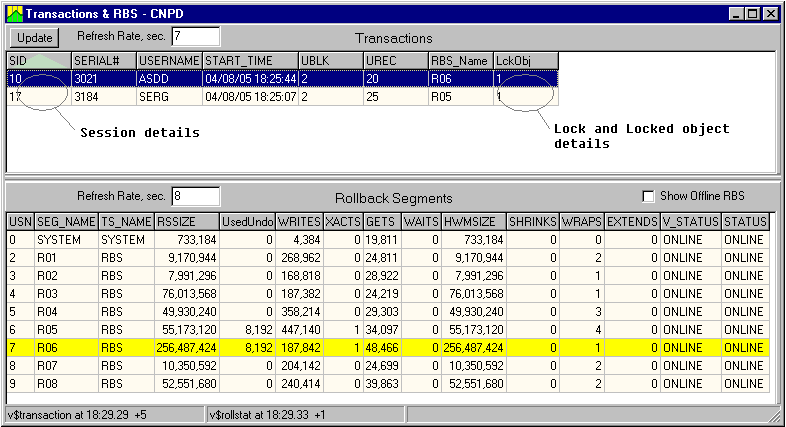The width and height of the screenshot is (786, 427).
Task: Click start time 04/08/05 18:25:07
Action: coord(250,97)
